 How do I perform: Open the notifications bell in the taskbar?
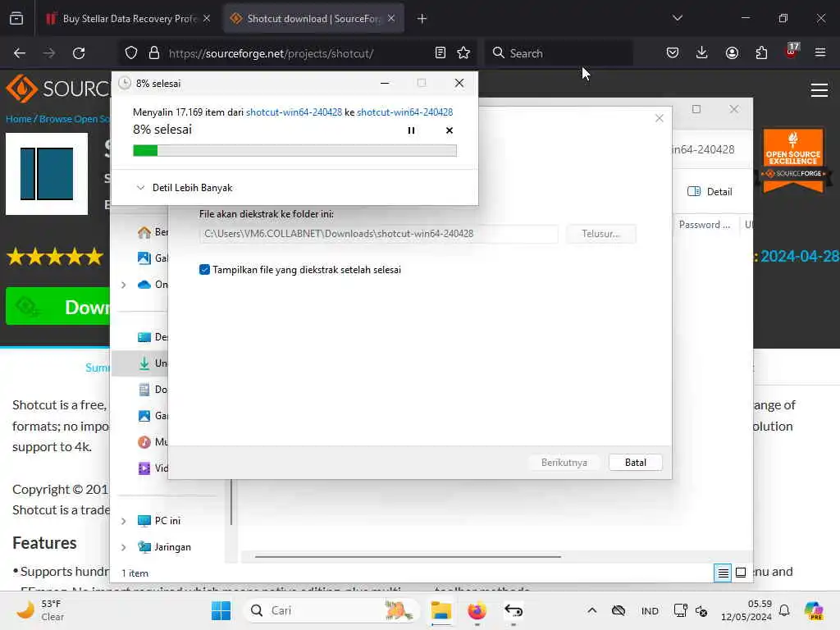784,610
